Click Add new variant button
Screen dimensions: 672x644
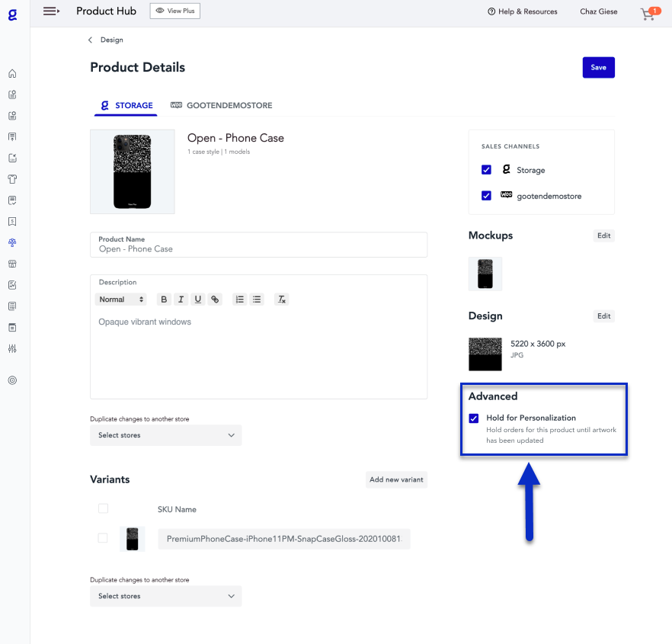(x=395, y=479)
